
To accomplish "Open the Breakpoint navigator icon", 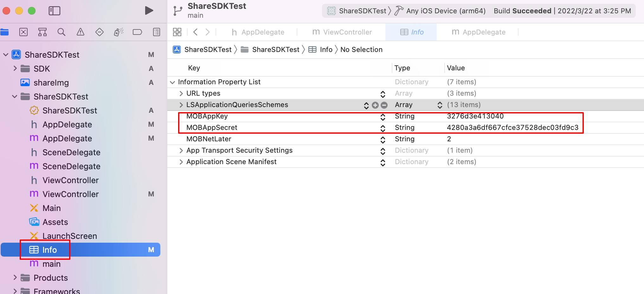I will (x=137, y=32).
